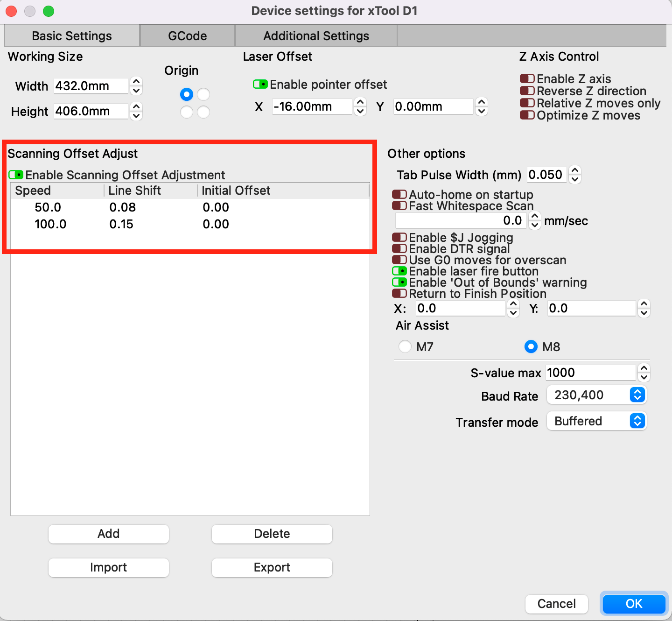672x621 pixels.
Task: Click the Import button
Action: 109,567
